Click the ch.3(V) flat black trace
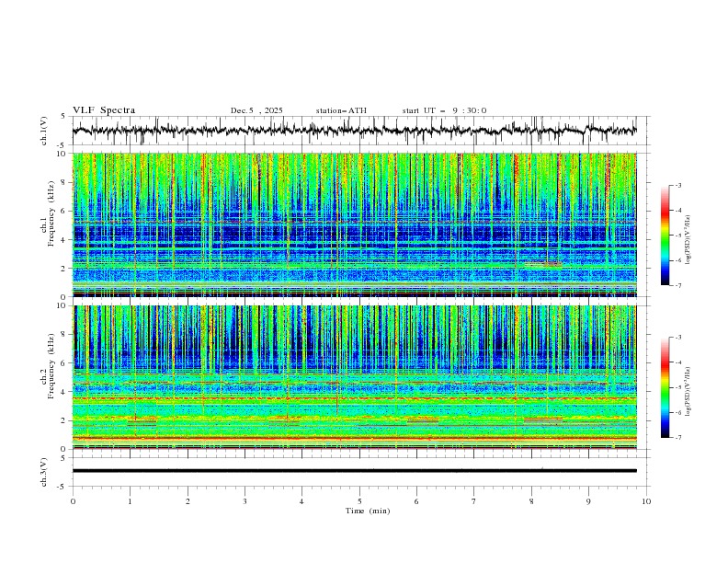The width and height of the screenshot is (728, 563). pyautogui.click(x=359, y=471)
